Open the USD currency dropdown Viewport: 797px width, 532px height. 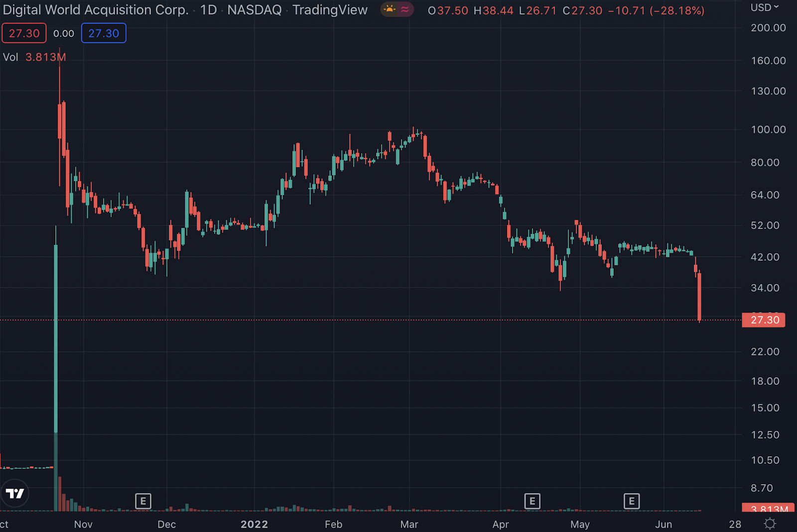point(765,7)
